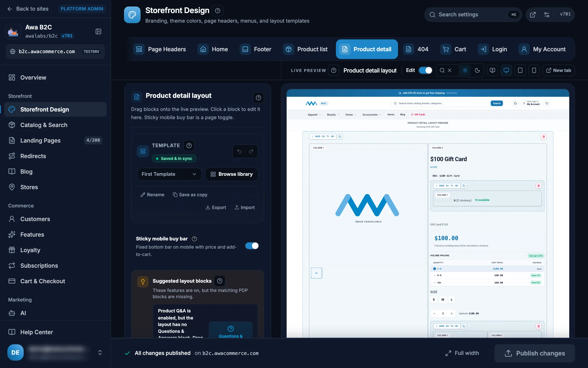Toggle Sticky mobile buy bar switch

252,246
